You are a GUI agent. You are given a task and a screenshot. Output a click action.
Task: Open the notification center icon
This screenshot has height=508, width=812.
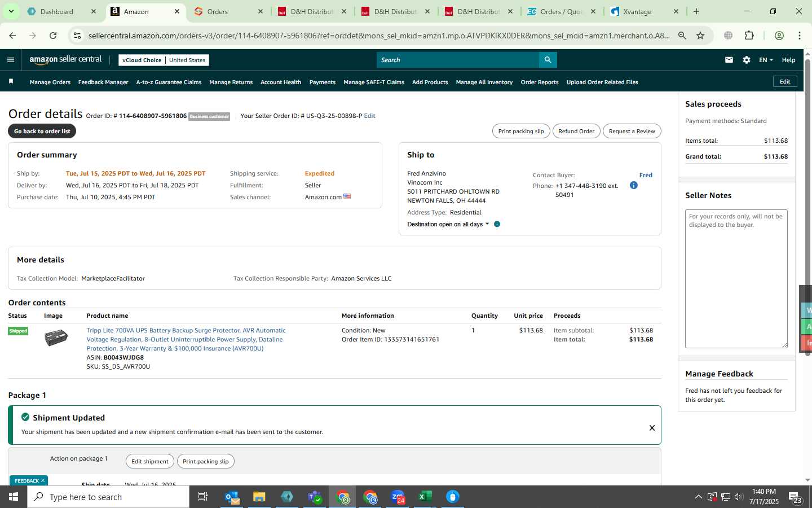[795, 497]
